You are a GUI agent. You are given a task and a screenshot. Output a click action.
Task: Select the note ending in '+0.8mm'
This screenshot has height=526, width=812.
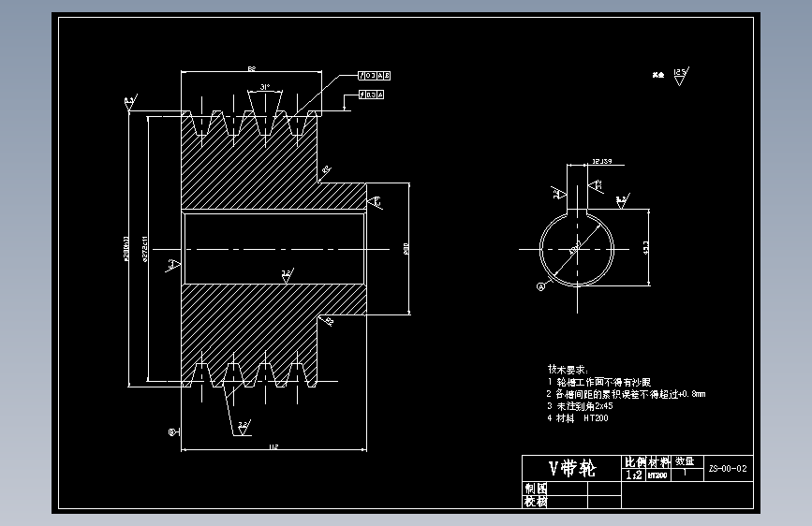click(626, 394)
